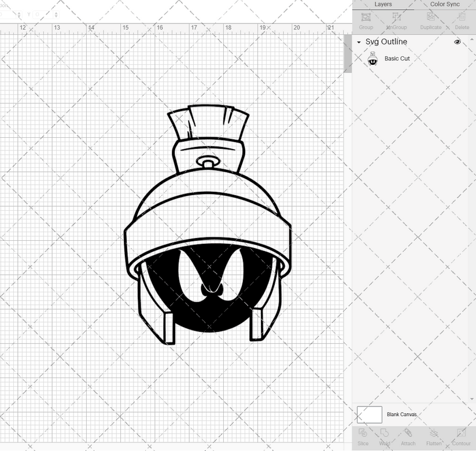Hide the Svg Outline layer
The height and width of the screenshot is (451, 476).
pos(457,42)
